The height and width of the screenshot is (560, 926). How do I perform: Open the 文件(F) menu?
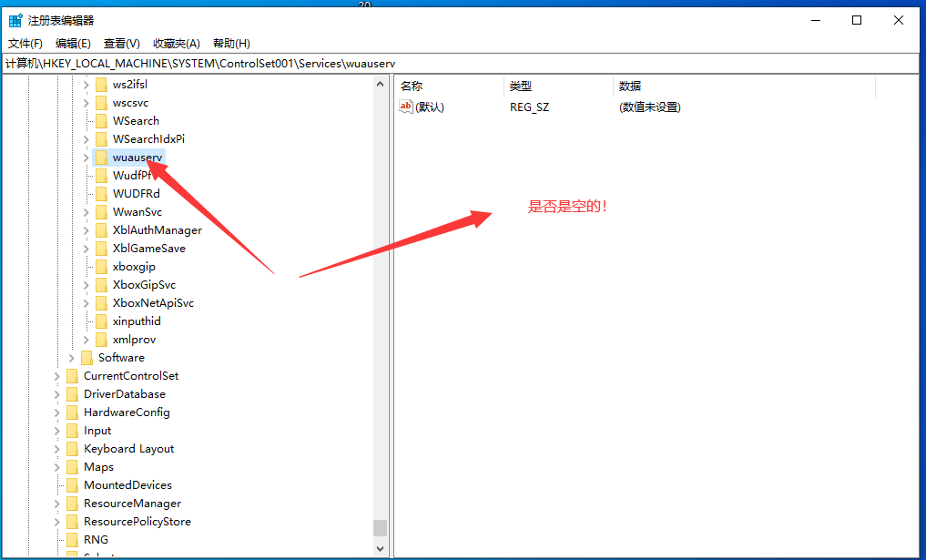point(25,44)
